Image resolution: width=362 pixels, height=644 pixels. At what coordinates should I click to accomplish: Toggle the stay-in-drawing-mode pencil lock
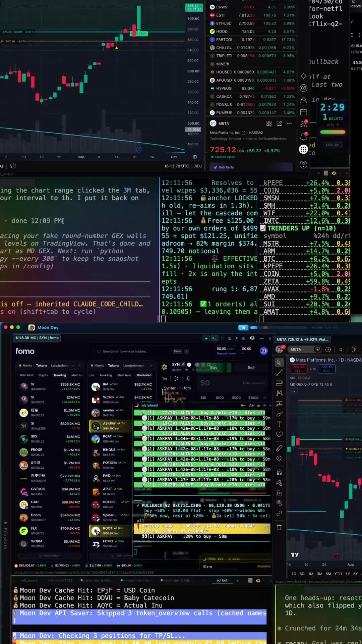tap(279, 483)
